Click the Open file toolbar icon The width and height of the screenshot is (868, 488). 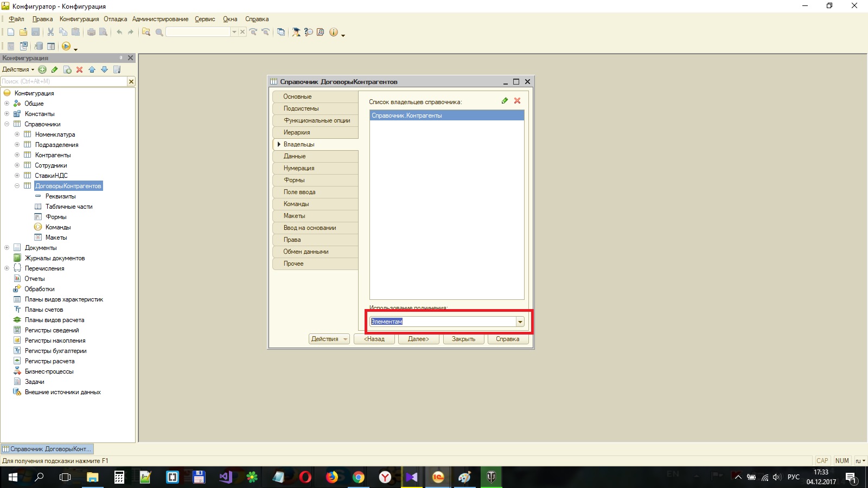coord(23,32)
